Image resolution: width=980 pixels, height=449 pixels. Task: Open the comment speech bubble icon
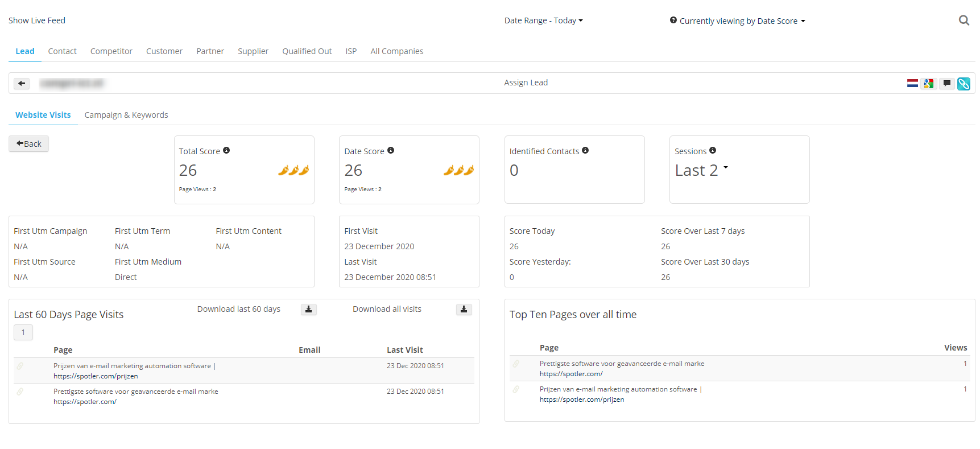[x=946, y=84]
